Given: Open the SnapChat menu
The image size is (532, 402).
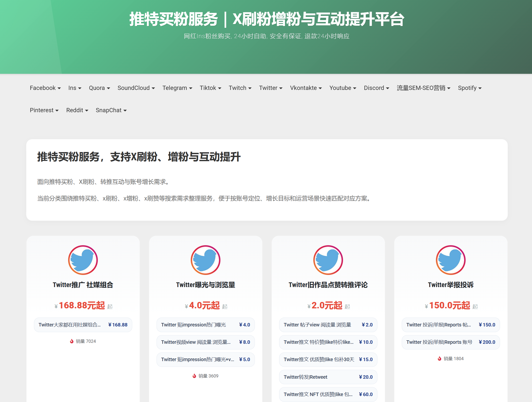Looking at the screenshot, I should click(x=111, y=110).
